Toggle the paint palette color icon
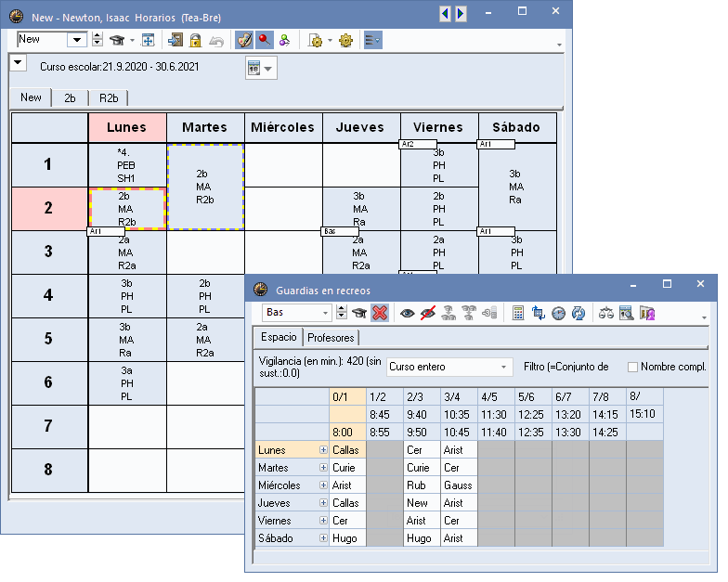 (244, 41)
